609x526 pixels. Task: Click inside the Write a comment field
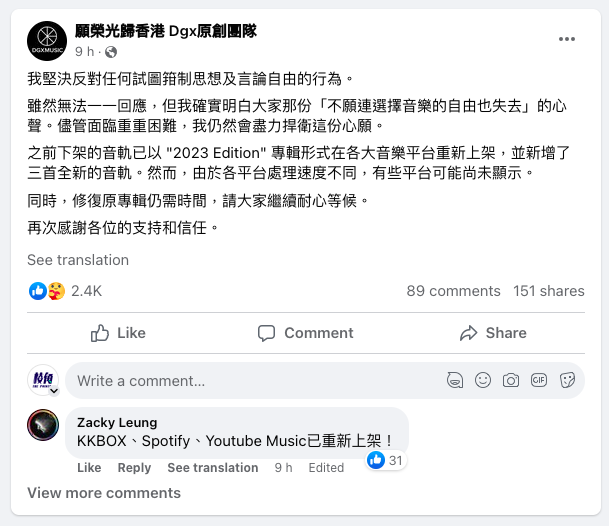coord(250,381)
